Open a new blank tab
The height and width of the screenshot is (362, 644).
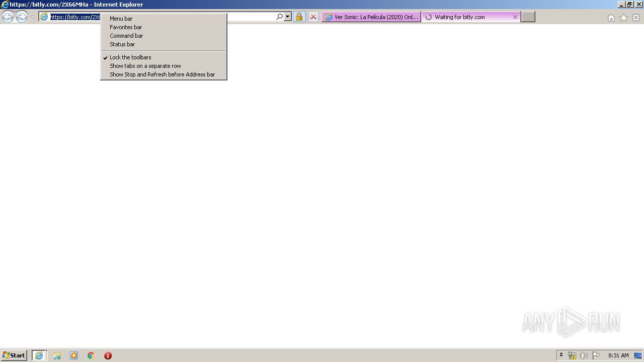[x=528, y=17]
